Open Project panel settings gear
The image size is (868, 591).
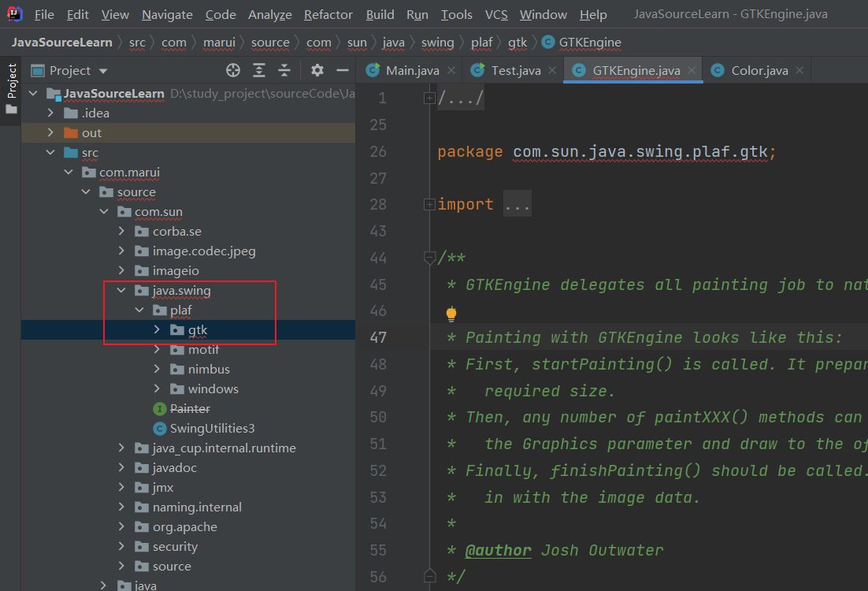pyautogui.click(x=317, y=70)
